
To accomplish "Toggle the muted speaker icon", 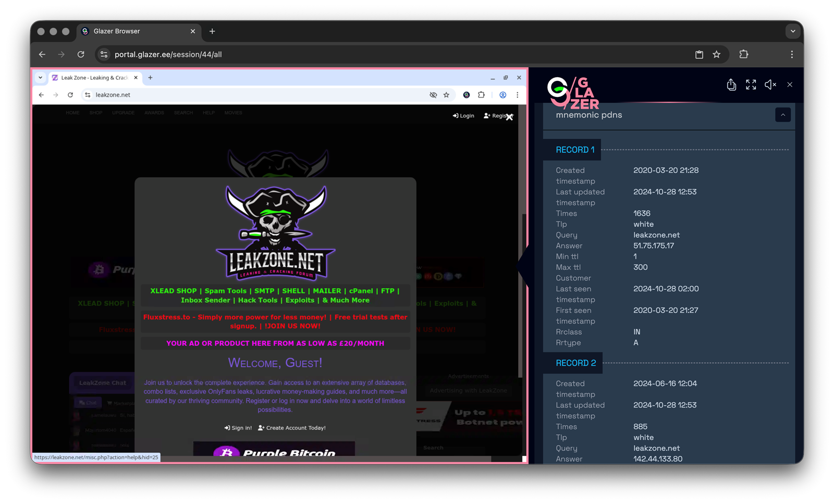I will [x=770, y=85].
